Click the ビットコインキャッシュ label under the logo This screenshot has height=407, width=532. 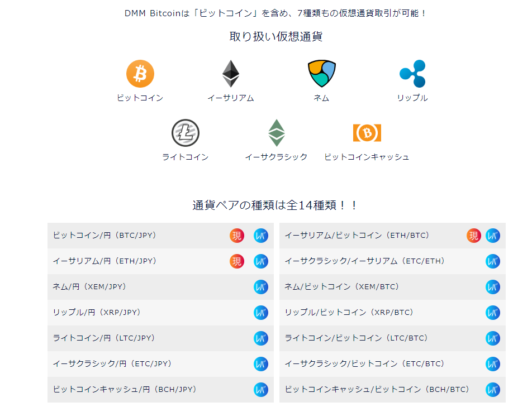point(367,157)
